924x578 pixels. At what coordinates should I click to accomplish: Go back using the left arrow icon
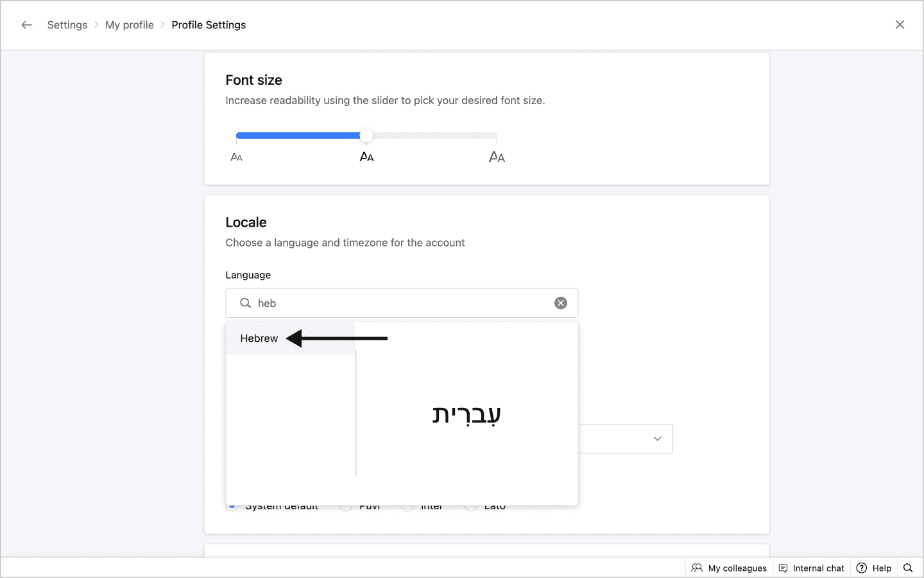tap(26, 25)
